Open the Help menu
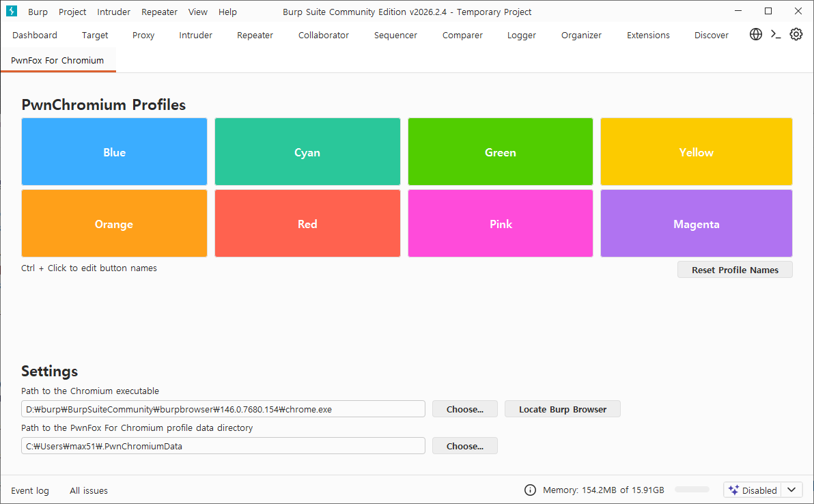The image size is (814, 504). pos(227,12)
